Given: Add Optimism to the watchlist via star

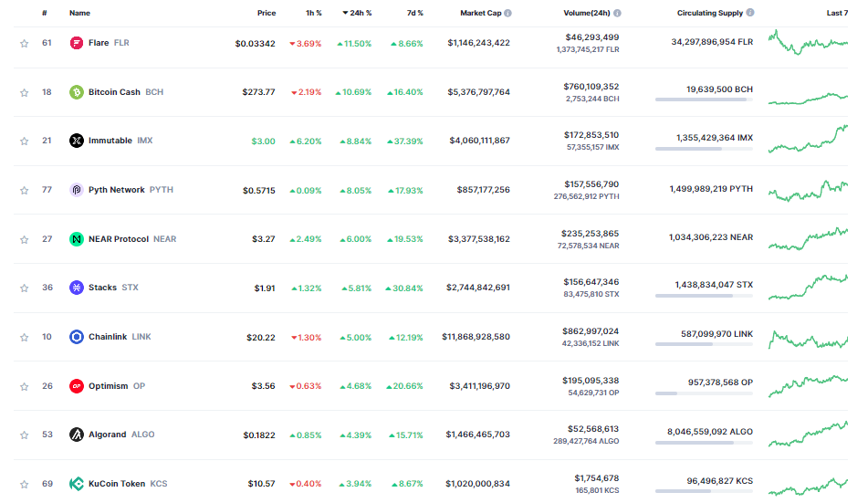Looking at the screenshot, I should pos(25,387).
